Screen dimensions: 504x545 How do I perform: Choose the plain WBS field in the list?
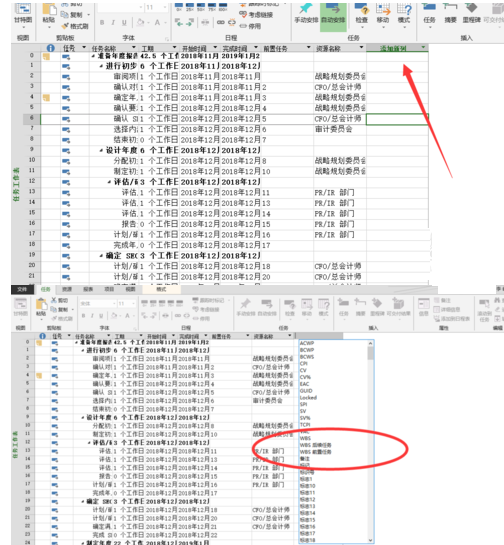(x=305, y=438)
